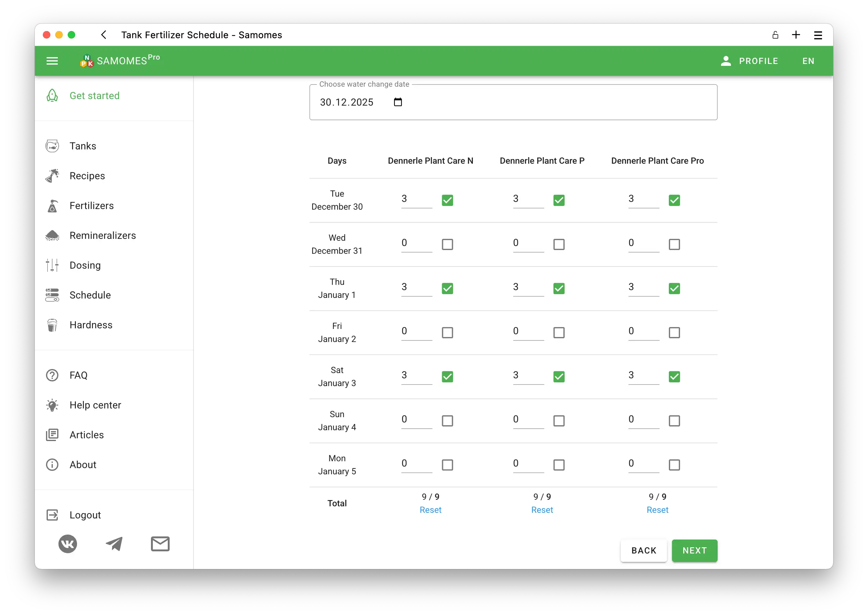
Task: Go to the Schedule menu item
Action: point(90,295)
